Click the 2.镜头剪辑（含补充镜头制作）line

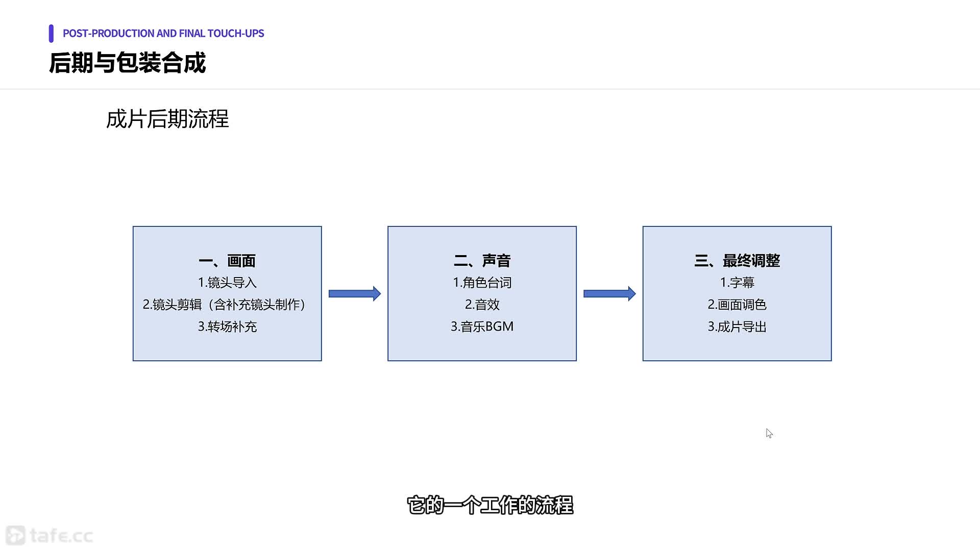(x=225, y=305)
